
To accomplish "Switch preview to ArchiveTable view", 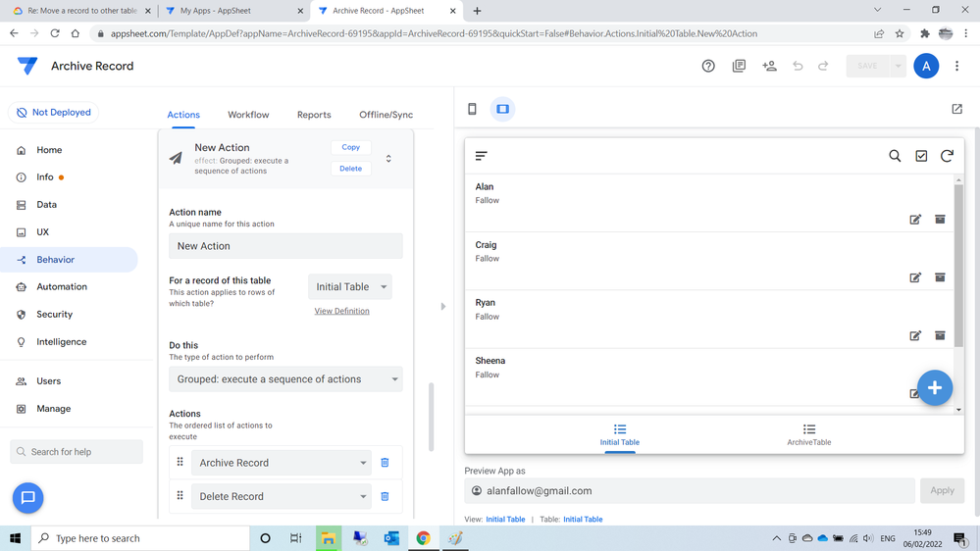I will click(808, 434).
